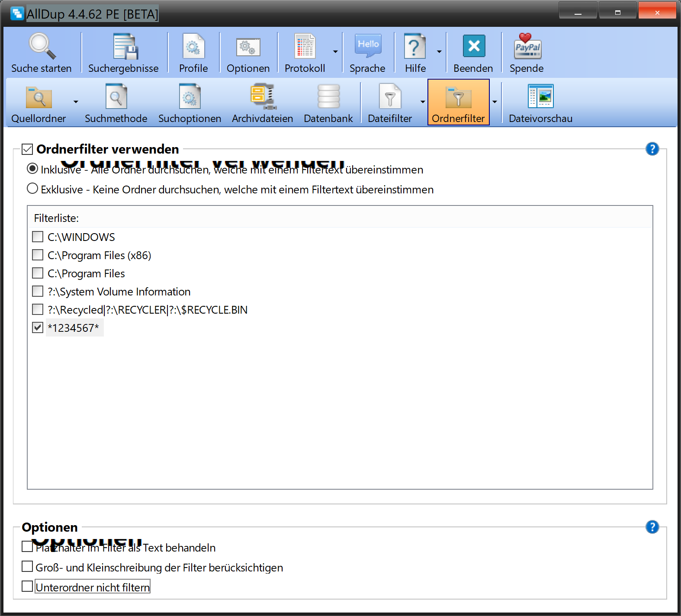Open help for the Optionen section
The image size is (681, 616).
(652, 527)
